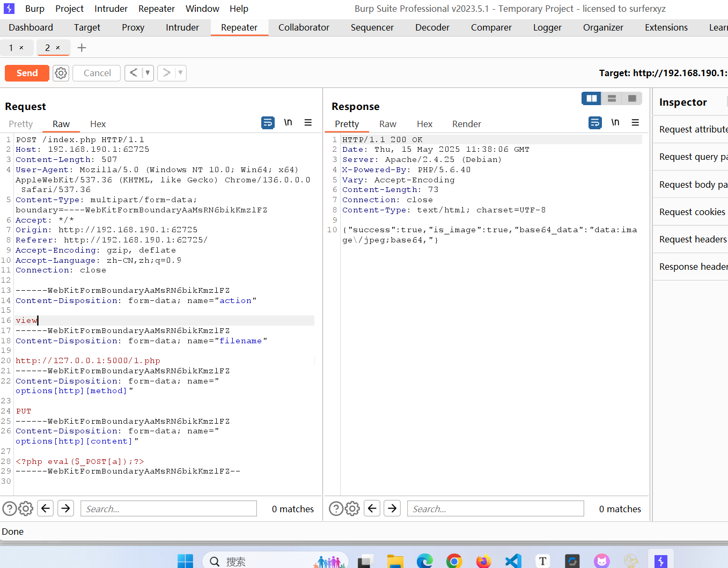Click the http://127.0.0.1:5000/1.php line
Viewport: 728px width, 568px height.
[88, 360]
